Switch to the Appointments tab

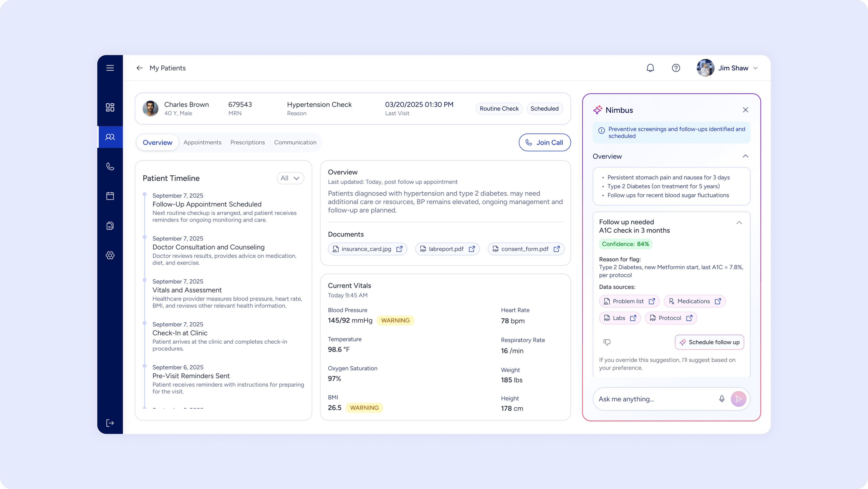202,142
